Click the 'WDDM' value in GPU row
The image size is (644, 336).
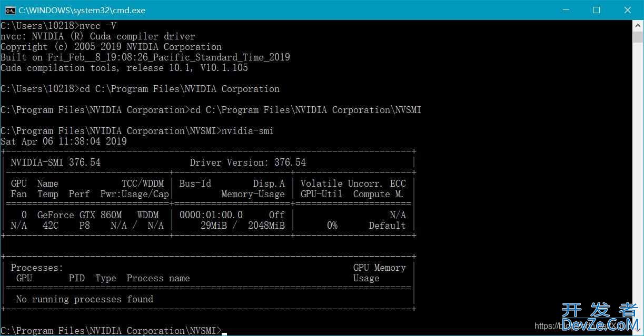[x=148, y=215]
